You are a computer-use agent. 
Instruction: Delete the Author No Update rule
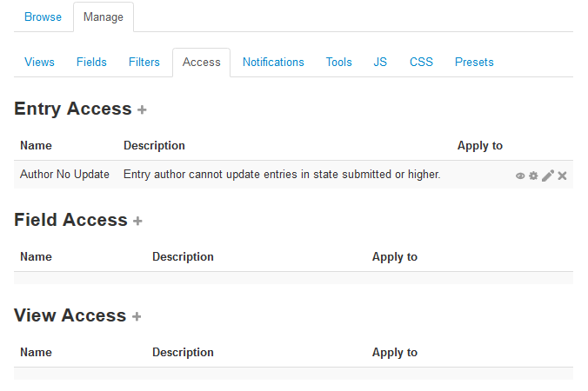coord(562,176)
